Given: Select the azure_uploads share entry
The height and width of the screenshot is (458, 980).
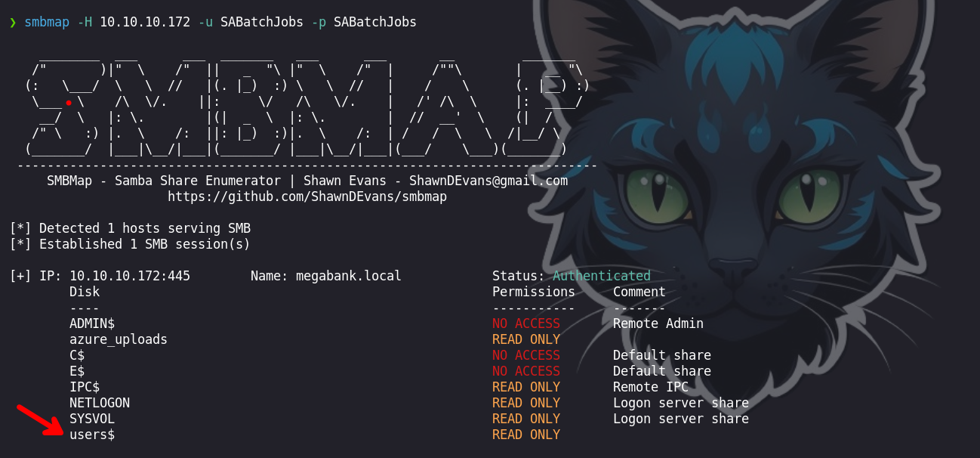Looking at the screenshot, I should [x=119, y=339].
